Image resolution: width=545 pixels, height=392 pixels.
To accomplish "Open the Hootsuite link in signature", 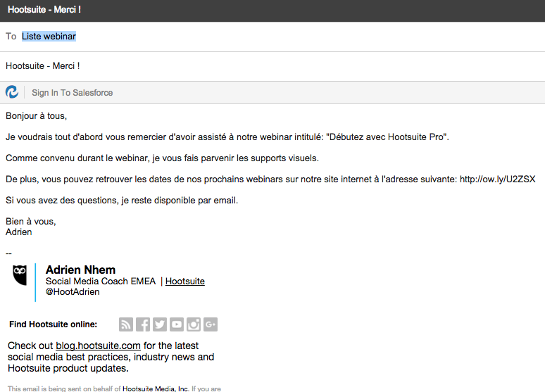I will pyautogui.click(x=185, y=281).
